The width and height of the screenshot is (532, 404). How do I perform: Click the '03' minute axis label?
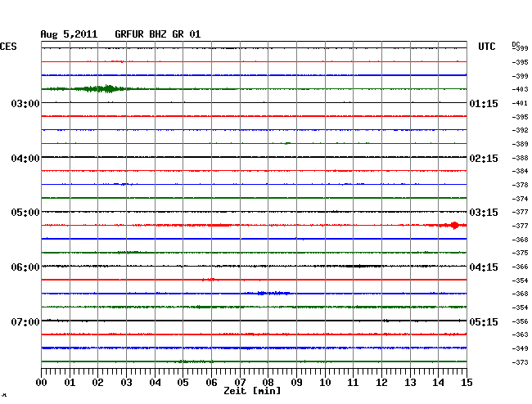(x=126, y=383)
